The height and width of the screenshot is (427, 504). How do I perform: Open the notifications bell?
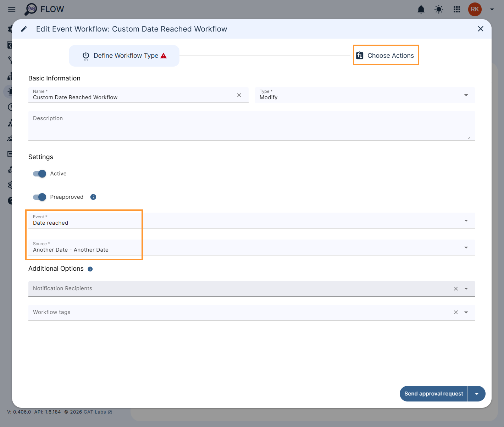tap(421, 9)
